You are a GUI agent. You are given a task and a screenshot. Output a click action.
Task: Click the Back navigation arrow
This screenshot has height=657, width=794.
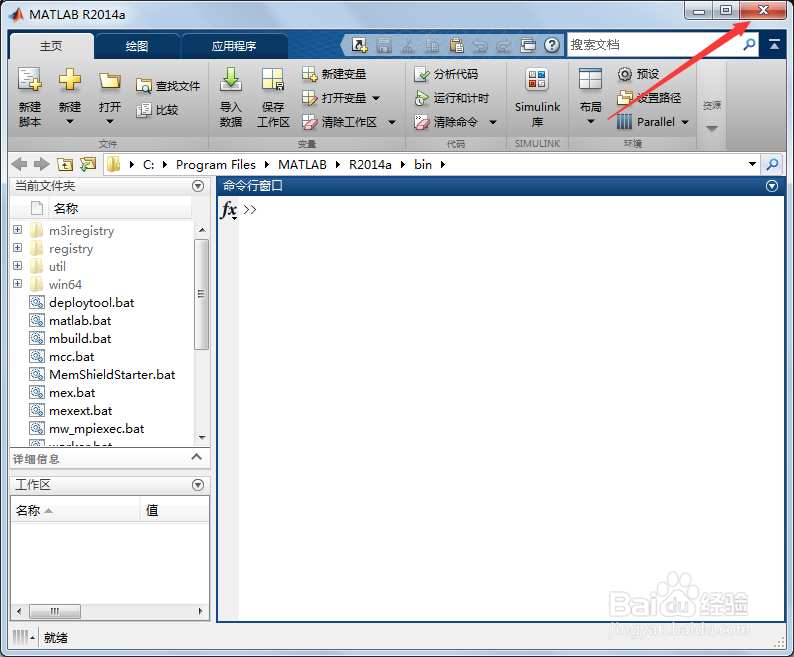tap(19, 164)
